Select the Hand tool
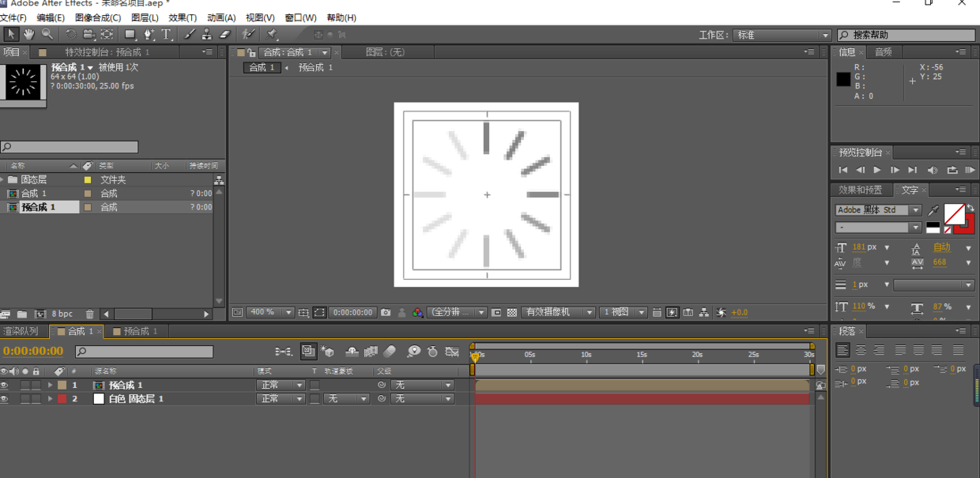 28,34
